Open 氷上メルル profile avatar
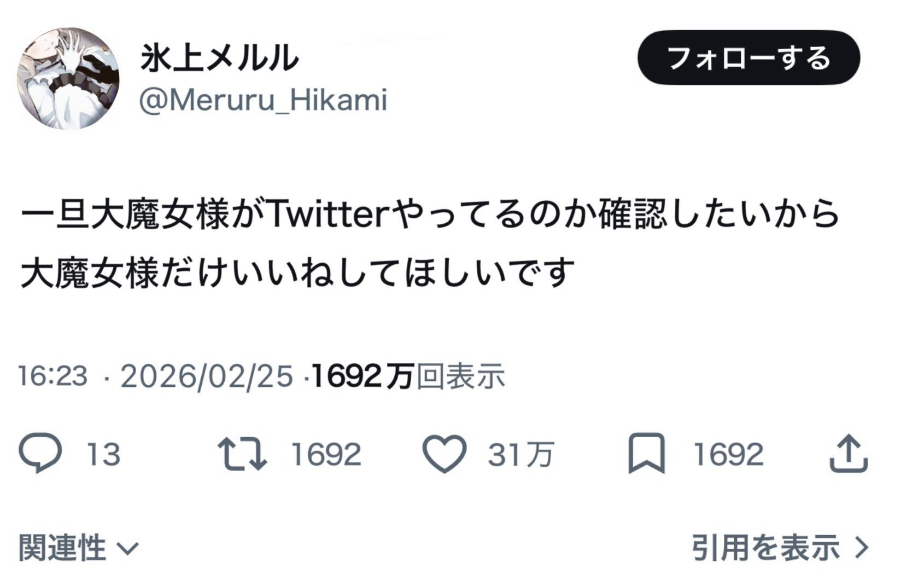Viewport: 924px width, 580px height. (68, 78)
